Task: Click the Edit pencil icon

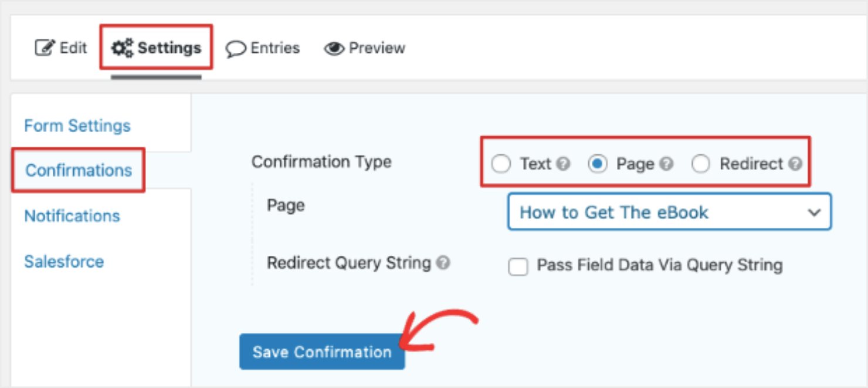Action: 45,48
